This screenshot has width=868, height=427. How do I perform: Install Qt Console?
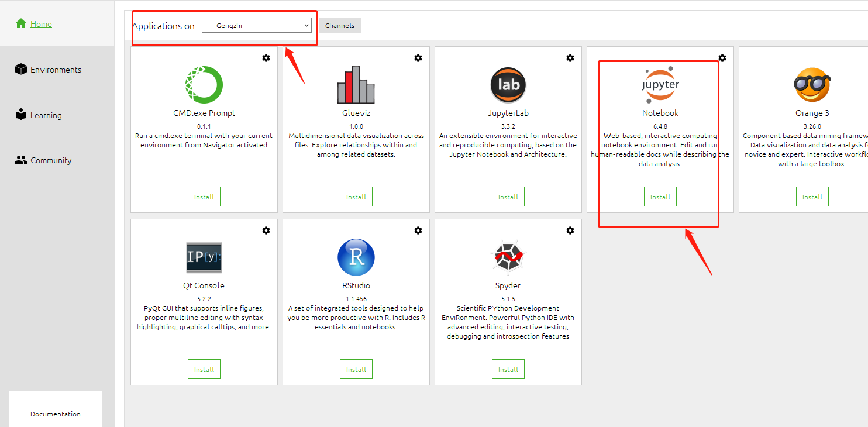click(x=204, y=370)
